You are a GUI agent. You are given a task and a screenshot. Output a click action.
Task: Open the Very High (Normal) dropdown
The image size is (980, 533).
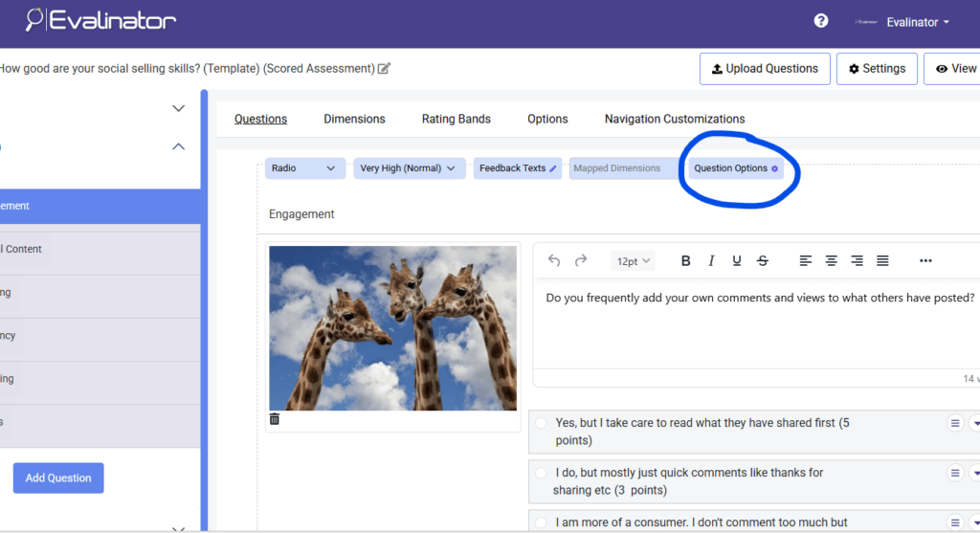(409, 168)
